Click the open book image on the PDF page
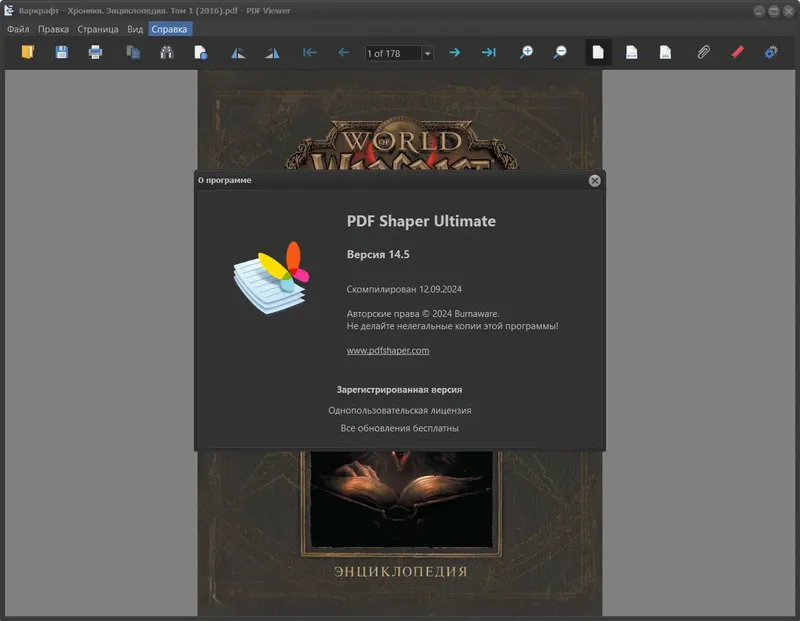The image size is (800, 621). point(402,499)
